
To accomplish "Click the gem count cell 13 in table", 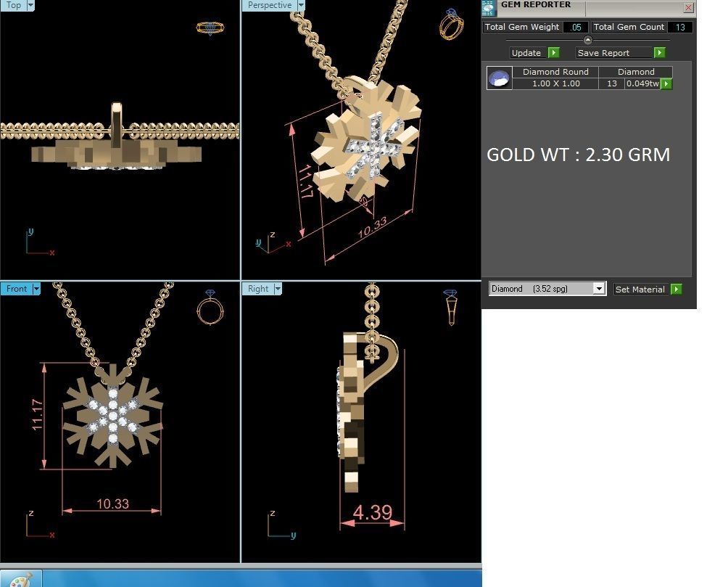I will [x=612, y=83].
